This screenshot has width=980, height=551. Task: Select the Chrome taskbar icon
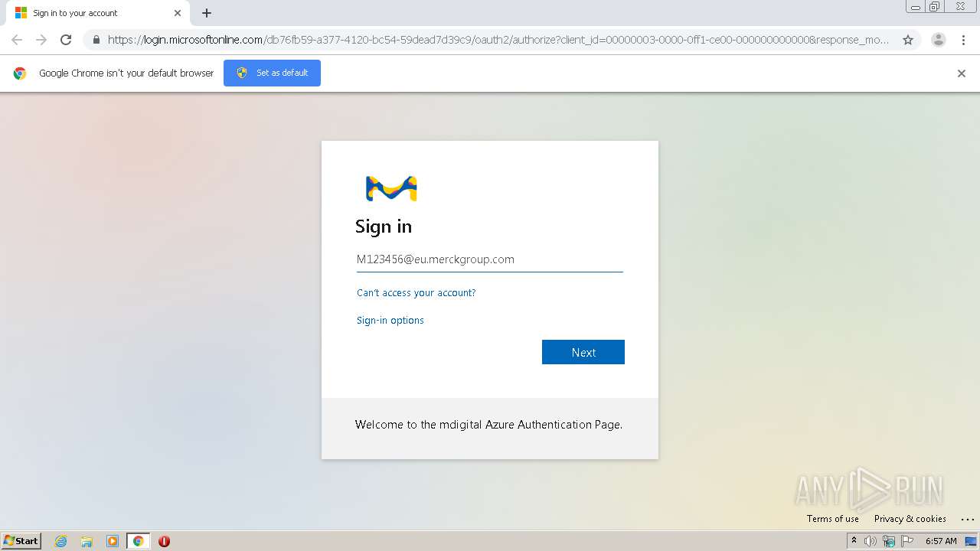pos(138,541)
